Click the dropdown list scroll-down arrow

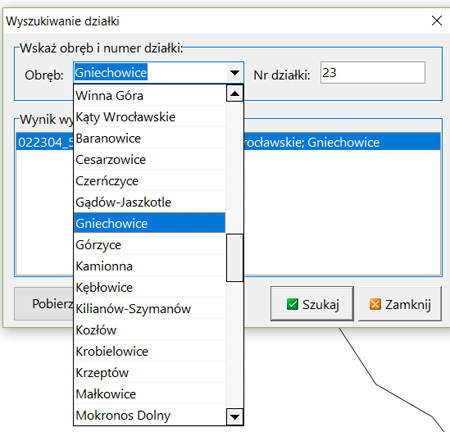click(235, 417)
